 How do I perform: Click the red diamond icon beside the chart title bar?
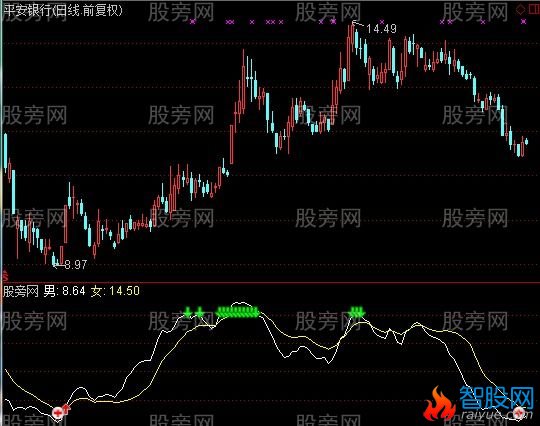click(520, 10)
